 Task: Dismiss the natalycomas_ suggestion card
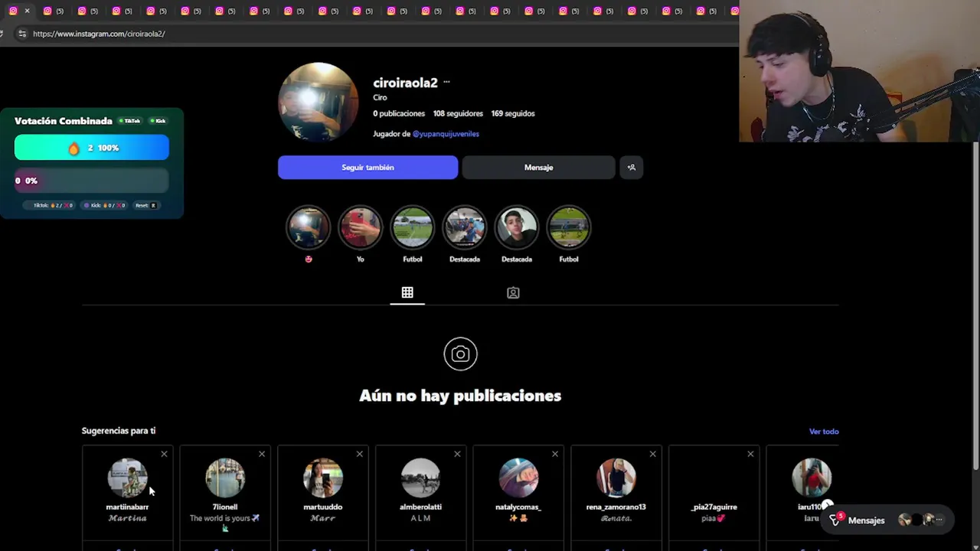tap(555, 454)
